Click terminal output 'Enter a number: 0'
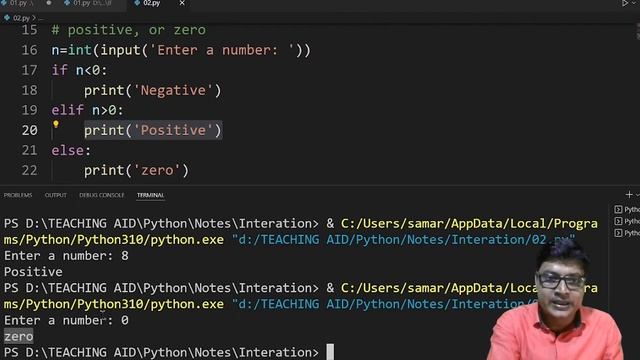The image size is (640, 360). click(66, 320)
